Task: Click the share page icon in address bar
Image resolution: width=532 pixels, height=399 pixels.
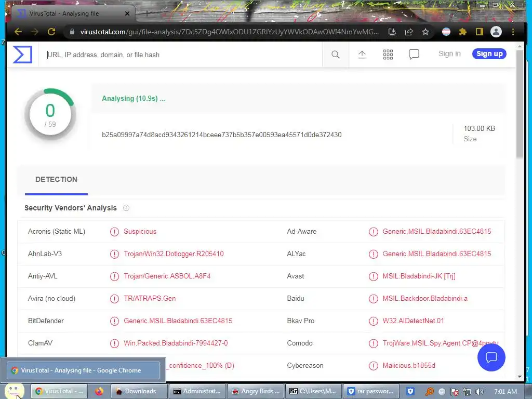Action: (x=409, y=32)
